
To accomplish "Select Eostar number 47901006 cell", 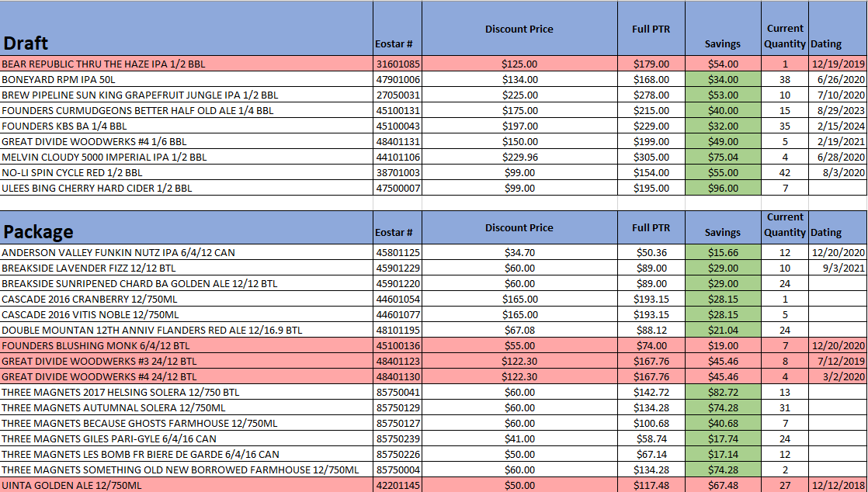I will (398, 79).
